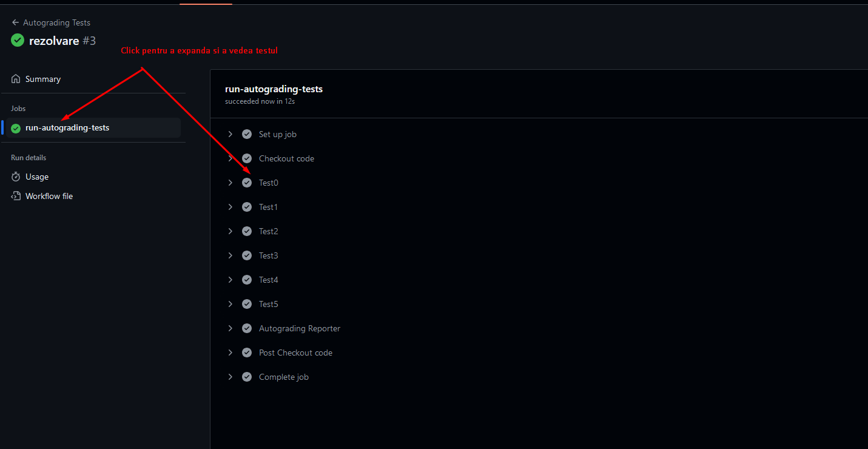The width and height of the screenshot is (868, 449).
Task: Click the status check icon for Test0
Action: pos(247,183)
